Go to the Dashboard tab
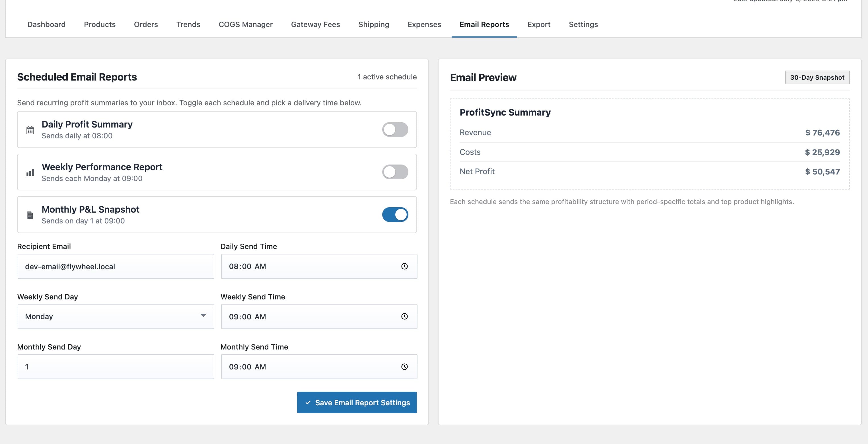 point(46,24)
